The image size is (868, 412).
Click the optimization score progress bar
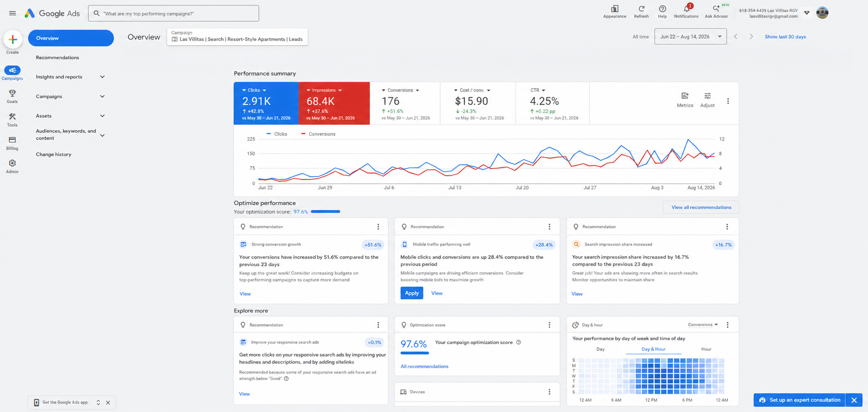pos(326,212)
